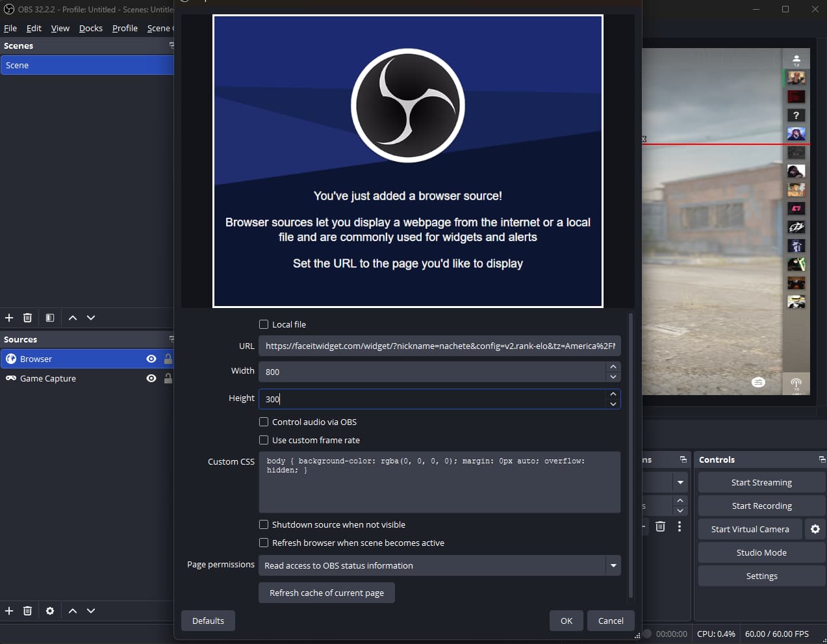Increase Height with up stepper arrow

pos(613,394)
